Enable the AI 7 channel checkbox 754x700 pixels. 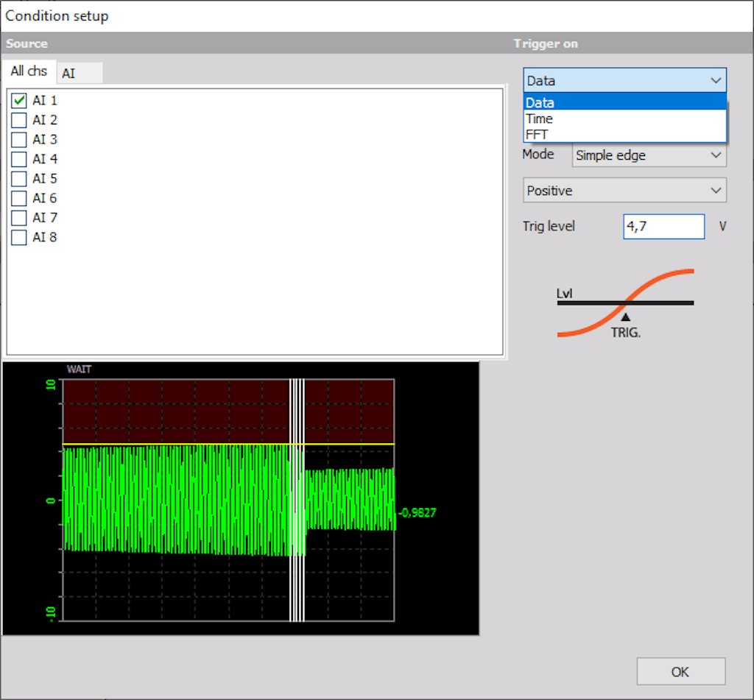(18, 218)
